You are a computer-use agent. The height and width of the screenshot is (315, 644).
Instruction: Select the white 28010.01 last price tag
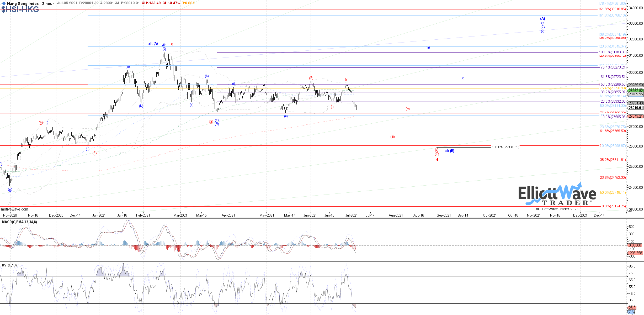635,108
